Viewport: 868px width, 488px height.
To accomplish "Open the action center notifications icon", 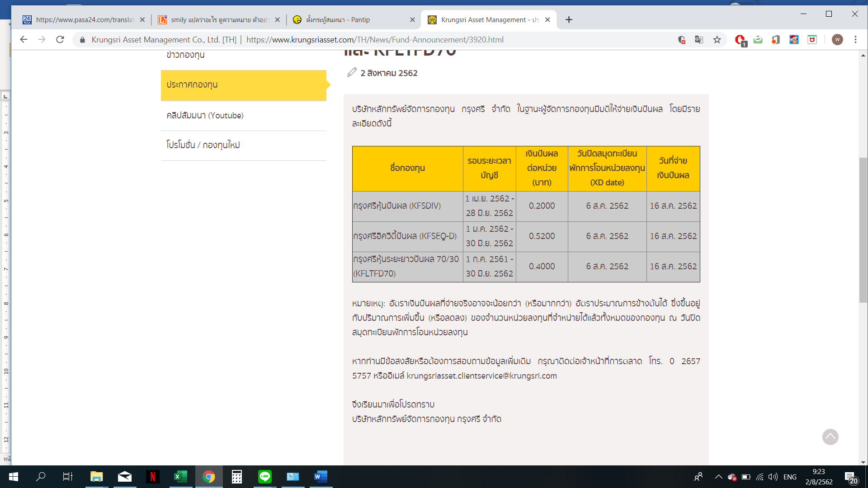I will pos(850,477).
